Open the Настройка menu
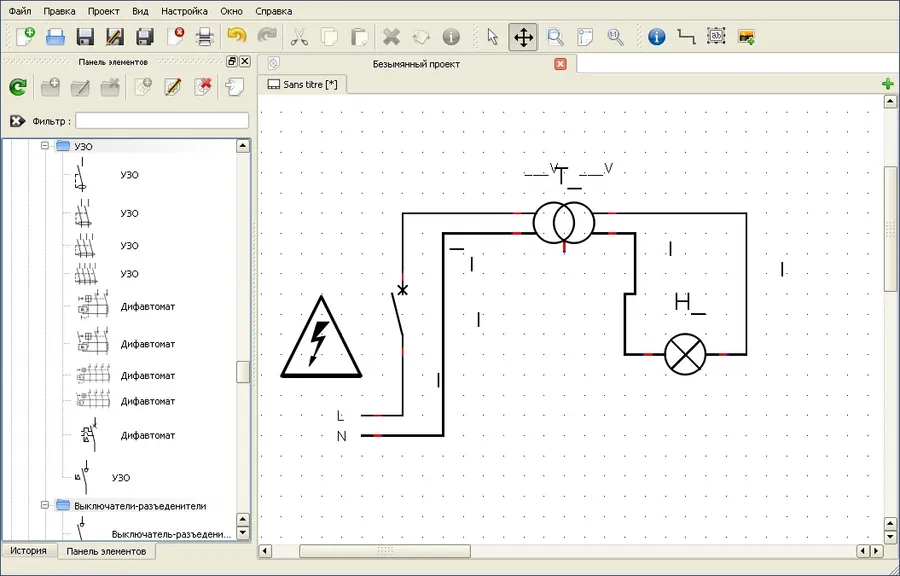Image resolution: width=900 pixels, height=576 pixels. click(184, 11)
